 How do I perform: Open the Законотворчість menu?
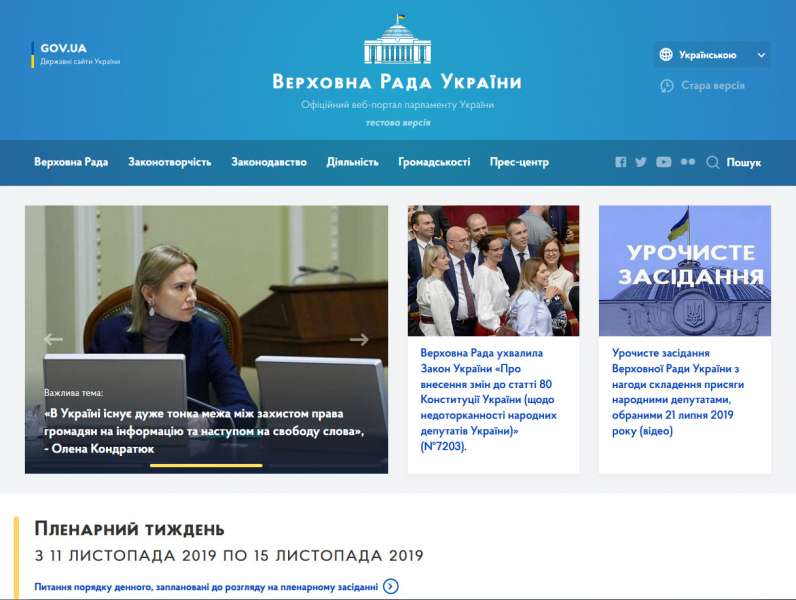click(x=169, y=162)
